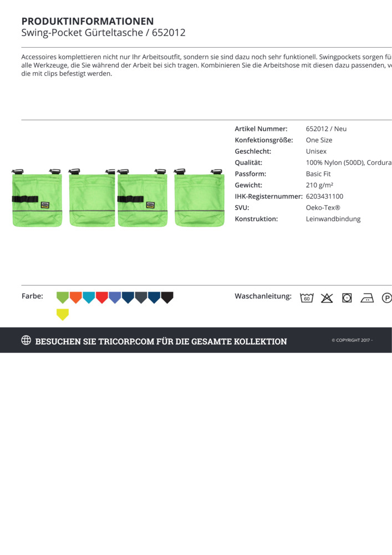Click the Oeko-Tex® value
This screenshot has width=392, height=555.
click(x=323, y=208)
